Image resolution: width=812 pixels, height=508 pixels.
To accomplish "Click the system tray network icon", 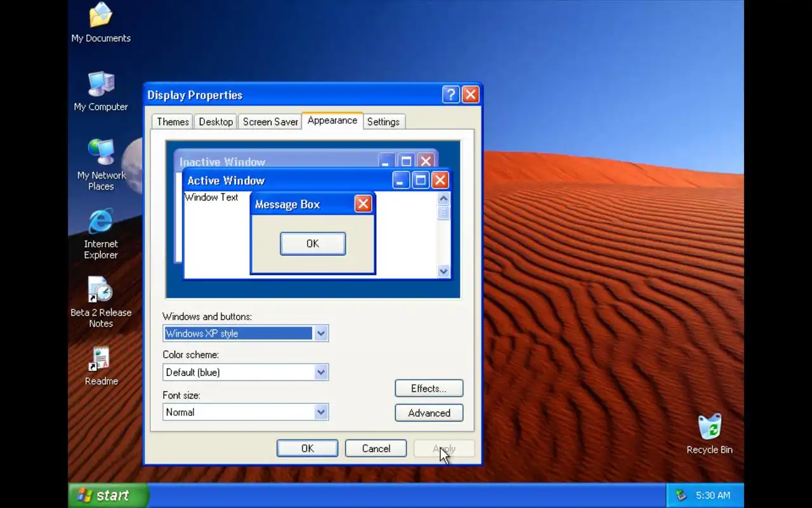I will [681, 495].
